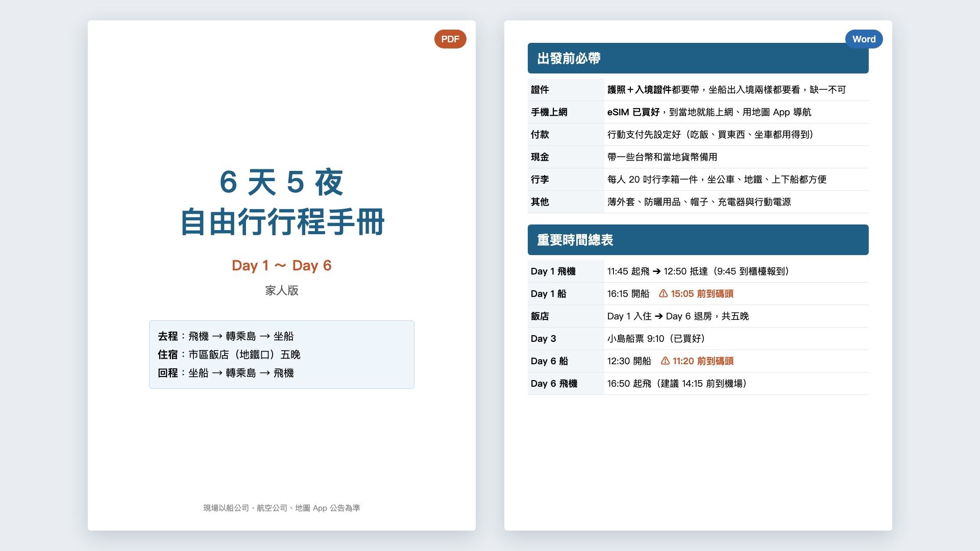This screenshot has height=551, width=980.
Task: Click the 6 天 5 夜 title
Action: [281, 182]
